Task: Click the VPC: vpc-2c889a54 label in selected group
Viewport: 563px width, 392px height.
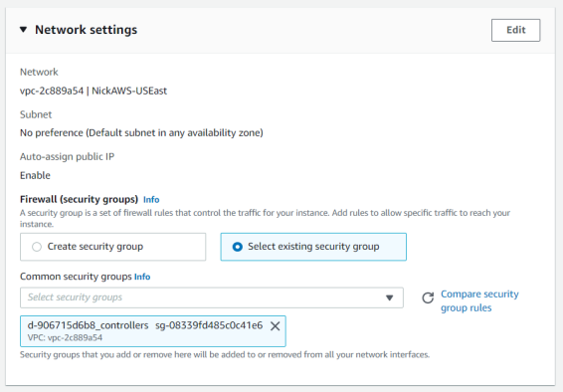Action: 65,338
